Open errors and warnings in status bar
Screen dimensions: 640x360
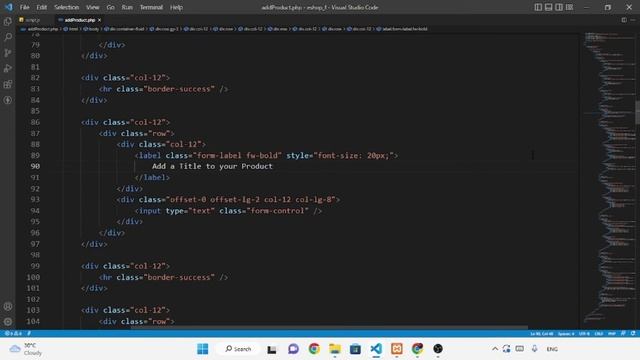pyautogui.click(x=13, y=333)
